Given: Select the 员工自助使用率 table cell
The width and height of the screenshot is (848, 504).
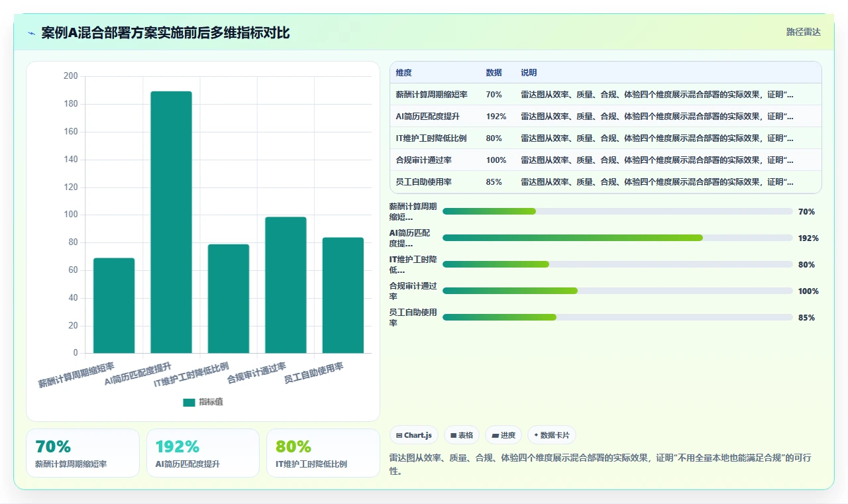Looking at the screenshot, I should [x=423, y=182].
